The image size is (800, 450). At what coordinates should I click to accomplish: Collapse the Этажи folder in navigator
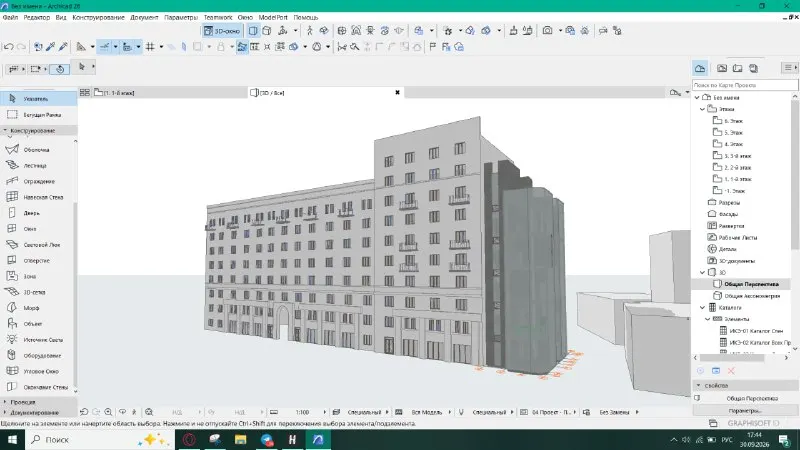tap(703, 109)
